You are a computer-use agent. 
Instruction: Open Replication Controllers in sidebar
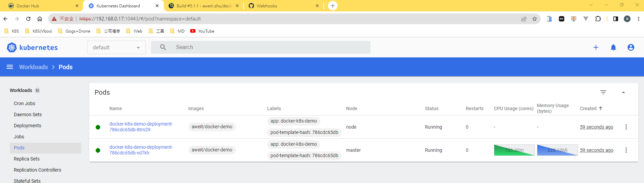click(37, 170)
